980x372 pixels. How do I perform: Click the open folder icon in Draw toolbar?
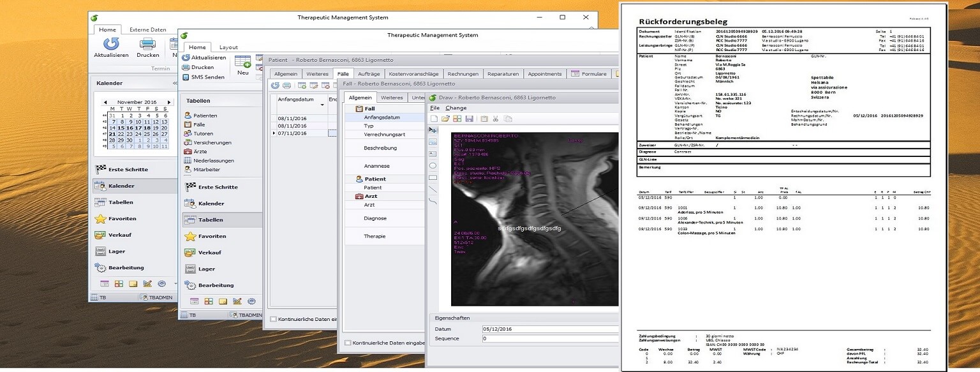[445, 119]
